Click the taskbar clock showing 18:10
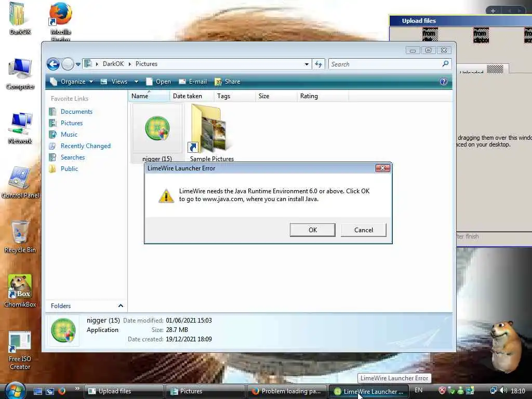The width and height of the screenshot is (532, 399). [518, 391]
